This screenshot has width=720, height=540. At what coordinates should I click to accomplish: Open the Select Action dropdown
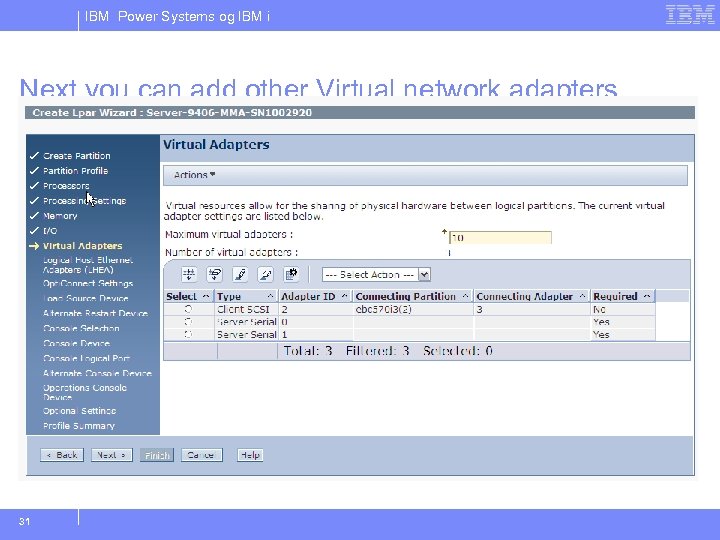click(x=376, y=275)
